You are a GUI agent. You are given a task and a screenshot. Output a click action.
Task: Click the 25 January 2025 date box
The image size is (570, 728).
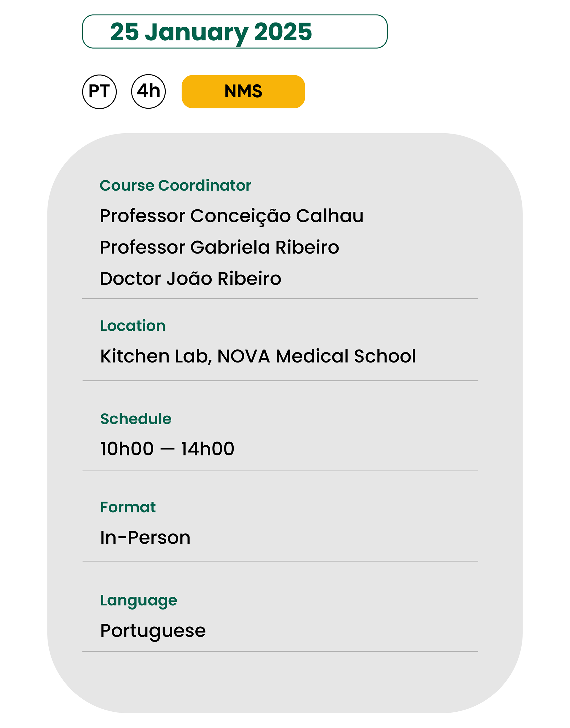point(235,31)
